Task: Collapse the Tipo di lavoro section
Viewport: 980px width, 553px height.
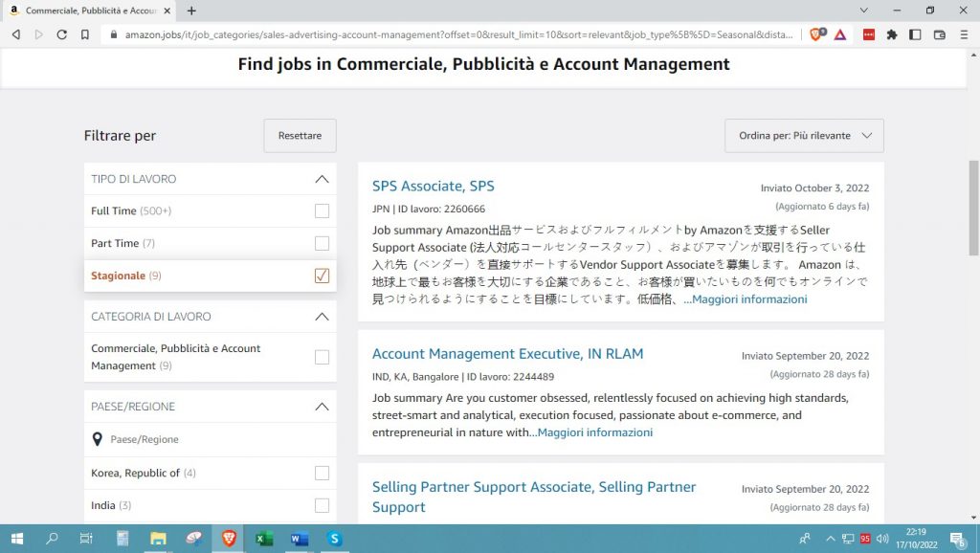Action: [322, 179]
